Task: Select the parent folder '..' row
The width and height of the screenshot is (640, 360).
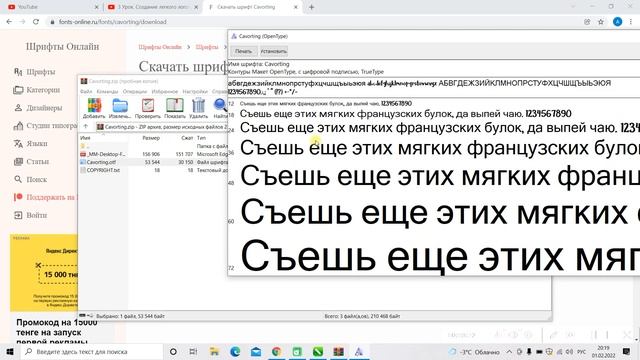Action: click(x=153, y=146)
